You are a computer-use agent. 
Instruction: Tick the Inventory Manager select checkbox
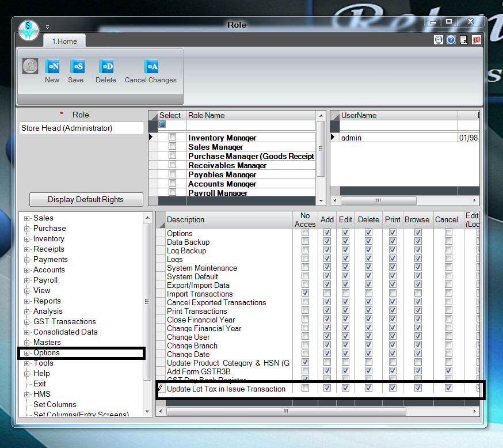coord(172,137)
